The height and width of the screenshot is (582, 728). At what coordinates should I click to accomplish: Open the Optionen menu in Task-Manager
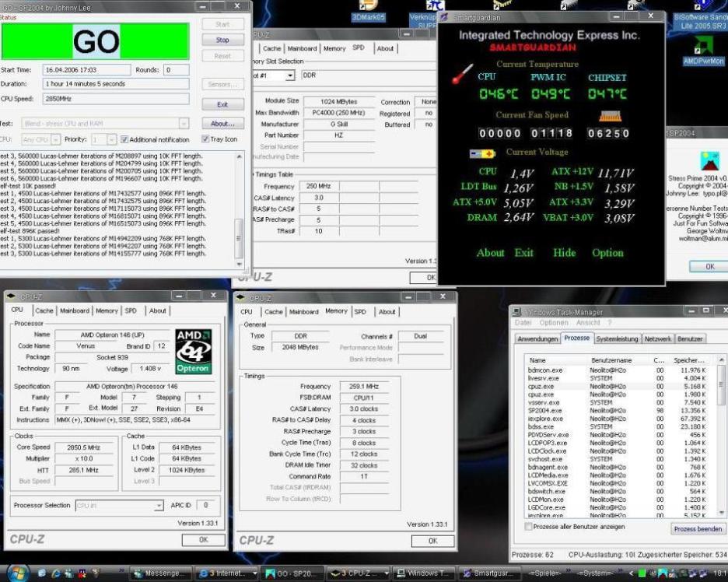coord(554,322)
